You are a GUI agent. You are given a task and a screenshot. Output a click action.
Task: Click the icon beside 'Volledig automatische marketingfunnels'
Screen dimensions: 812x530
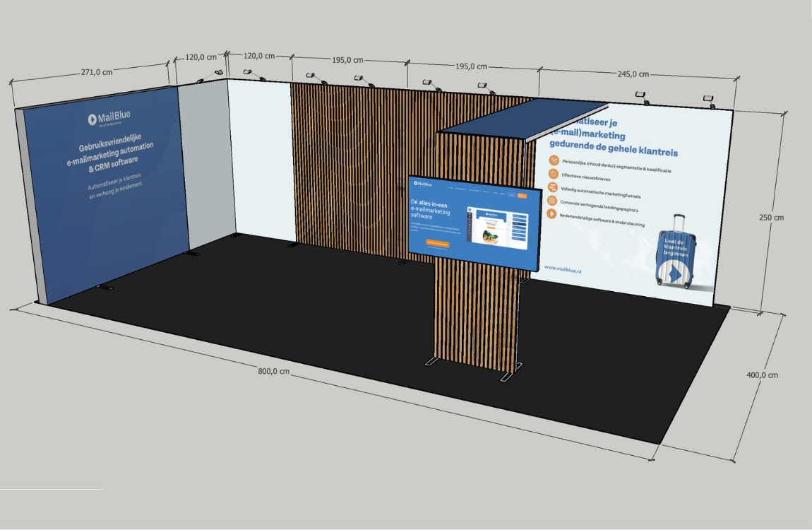click(553, 187)
